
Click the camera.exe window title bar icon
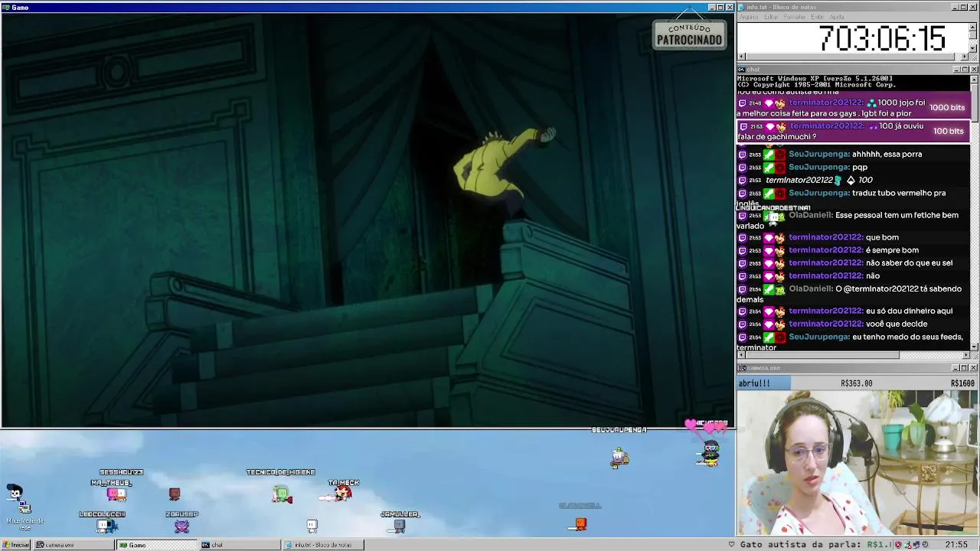click(x=741, y=367)
